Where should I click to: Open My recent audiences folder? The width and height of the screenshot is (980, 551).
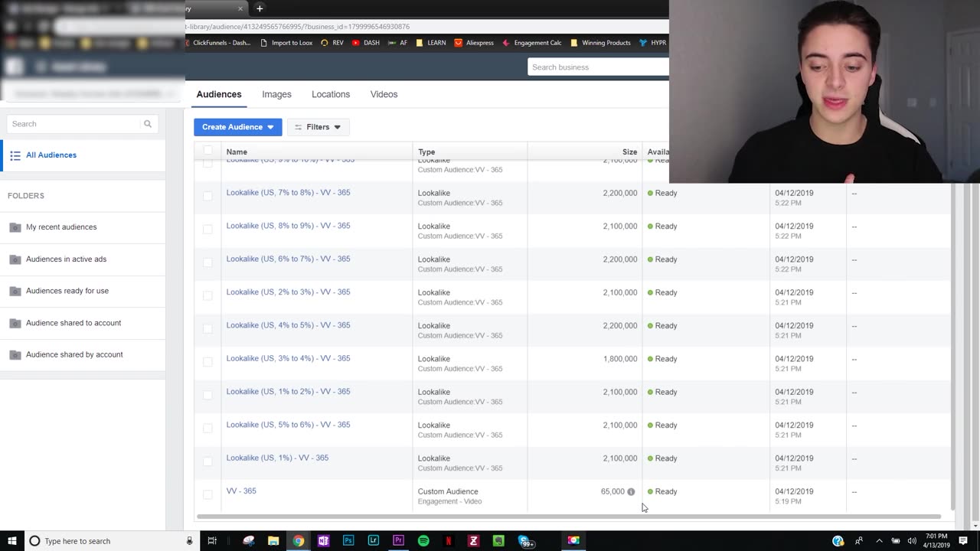(x=61, y=227)
